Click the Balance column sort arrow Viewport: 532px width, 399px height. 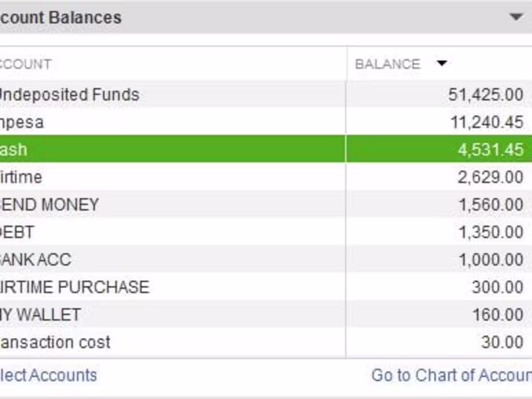pyautogui.click(x=442, y=63)
